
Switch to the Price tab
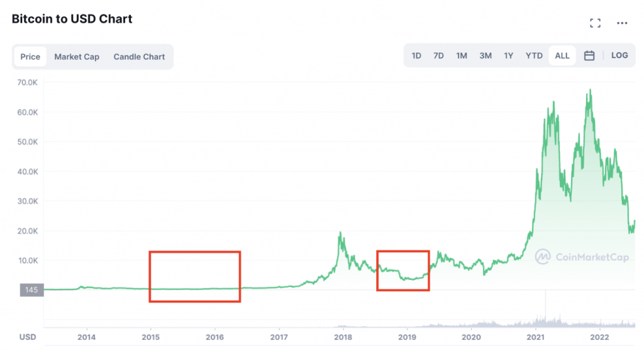30,57
